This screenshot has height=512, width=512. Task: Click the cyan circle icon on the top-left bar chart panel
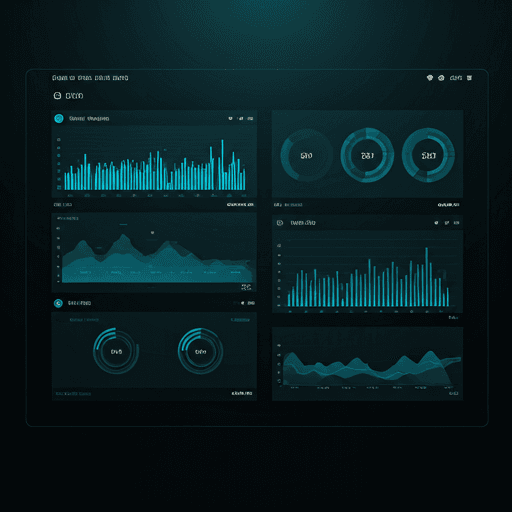(59, 118)
